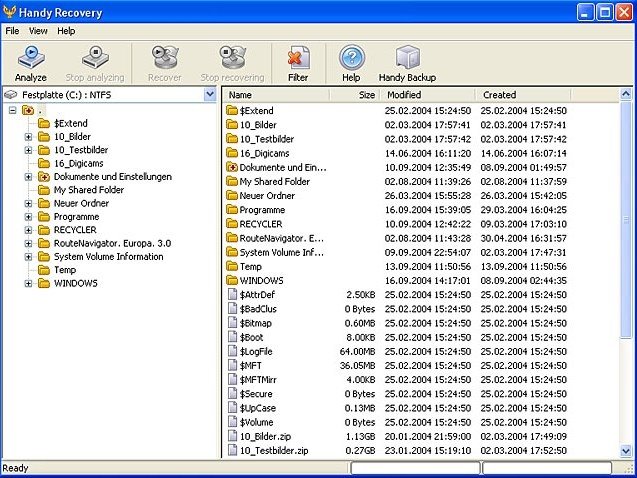The width and height of the screenshot is (637, 478).
Task: Click the scroll up arrow of file list
Action: point(626,94)
